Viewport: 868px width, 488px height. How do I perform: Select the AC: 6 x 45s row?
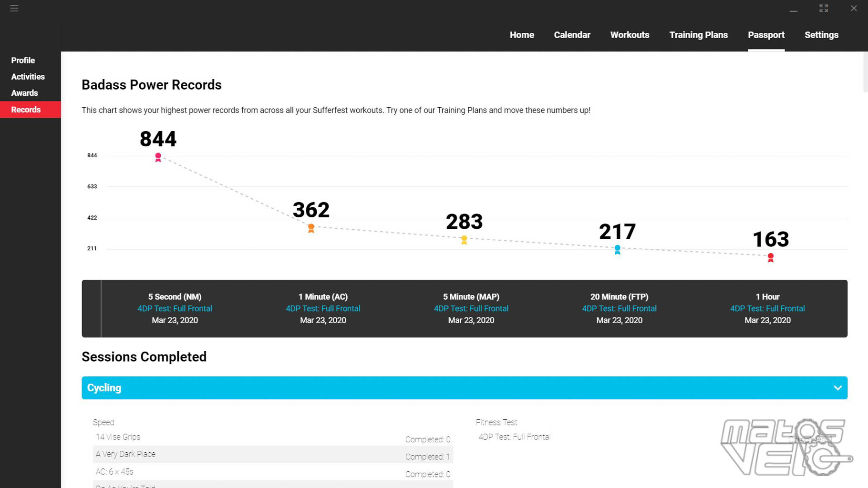273,472
